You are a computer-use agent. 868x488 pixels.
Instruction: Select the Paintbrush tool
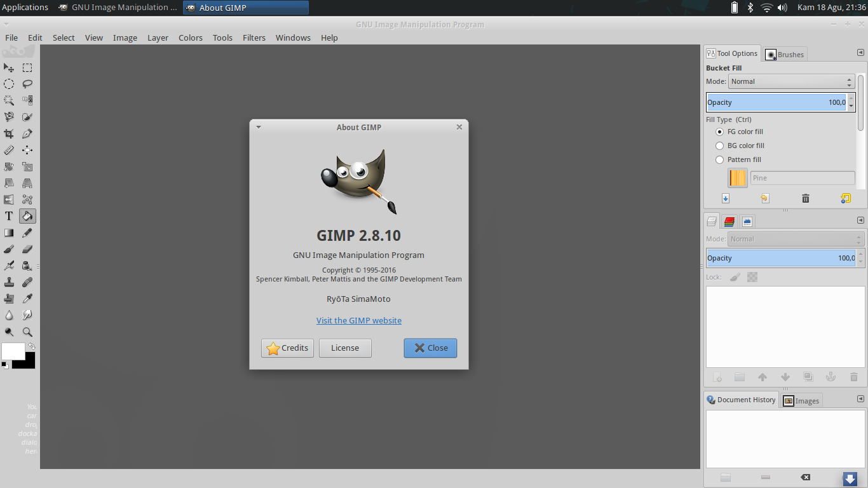click(x=9, y=249)
